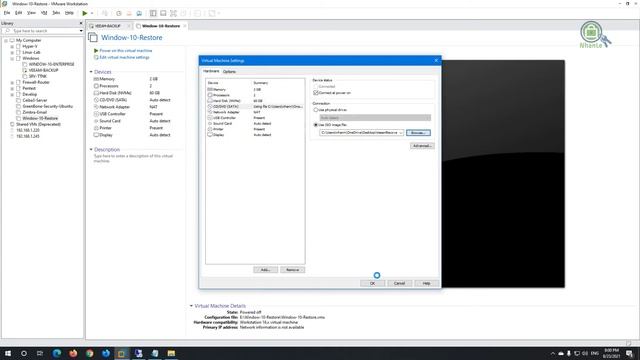Click the Memory device icon in summary
Viewport: 640px width, 360px height.
(96, 79)
